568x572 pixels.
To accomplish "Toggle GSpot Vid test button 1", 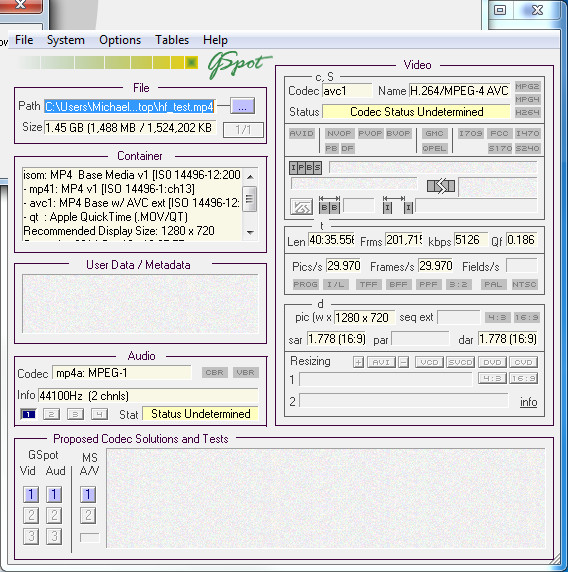I will click(31, 494).
